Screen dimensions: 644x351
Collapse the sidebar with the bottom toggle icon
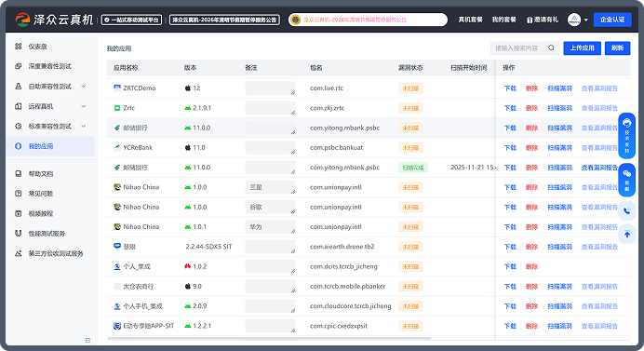click(x=87, y=340)
